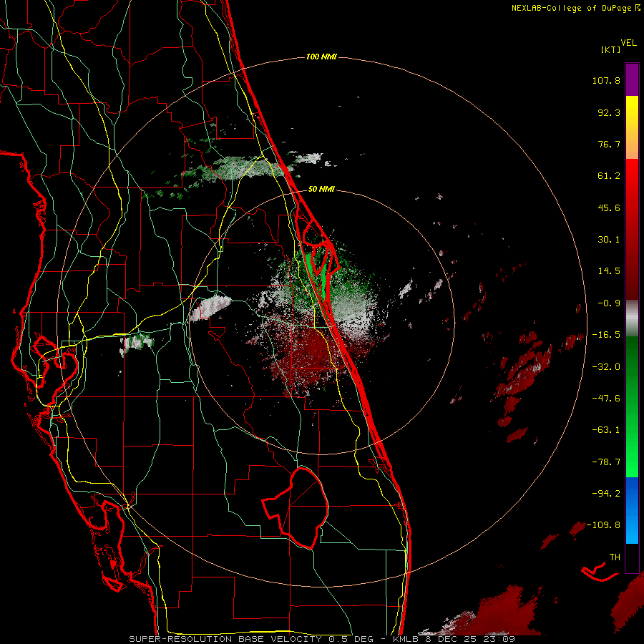
Task: Click the -109.8 velocity scale value
Action: click(603, 525)
